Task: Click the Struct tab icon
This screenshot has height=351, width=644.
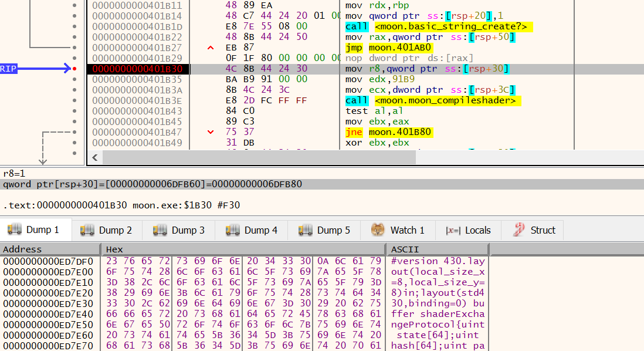Action: click(518, 230)
